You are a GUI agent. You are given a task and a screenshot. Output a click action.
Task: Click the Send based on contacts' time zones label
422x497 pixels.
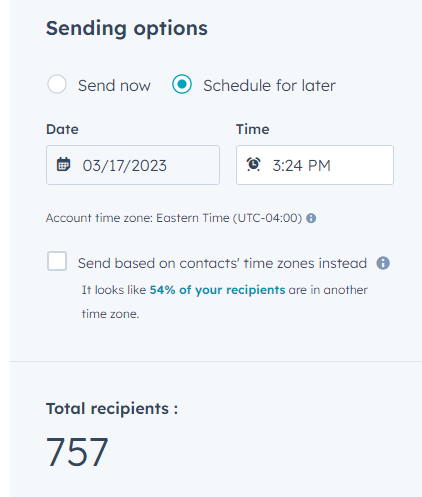pyautogui.click(x=222, y=263)
